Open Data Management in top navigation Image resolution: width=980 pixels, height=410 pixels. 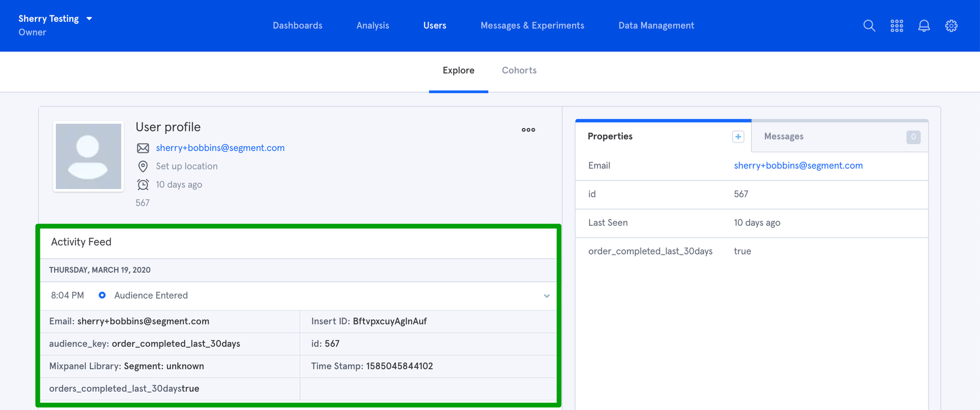(x=656, y=26)
